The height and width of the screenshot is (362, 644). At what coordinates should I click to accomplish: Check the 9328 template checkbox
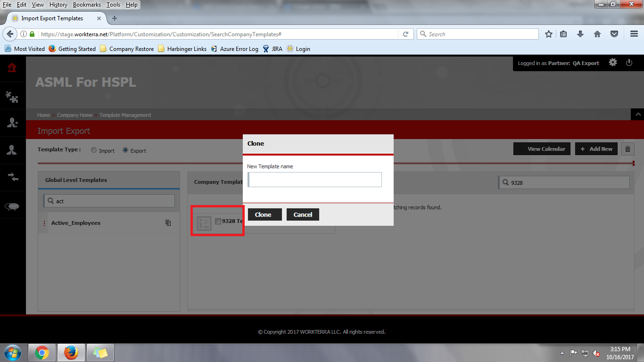pyautogui.click(x=218, y=221)
